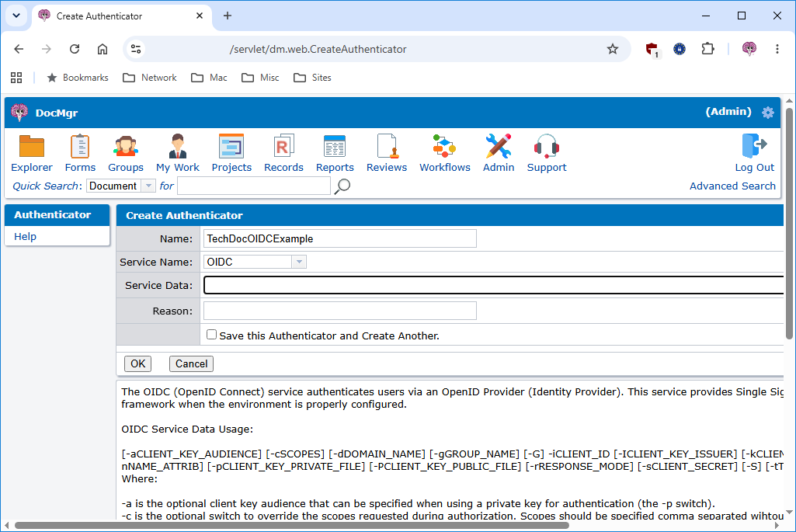Screen dimensions: 796x532
Task: View site information icon in address bar
Action: [x=136, y=49]
